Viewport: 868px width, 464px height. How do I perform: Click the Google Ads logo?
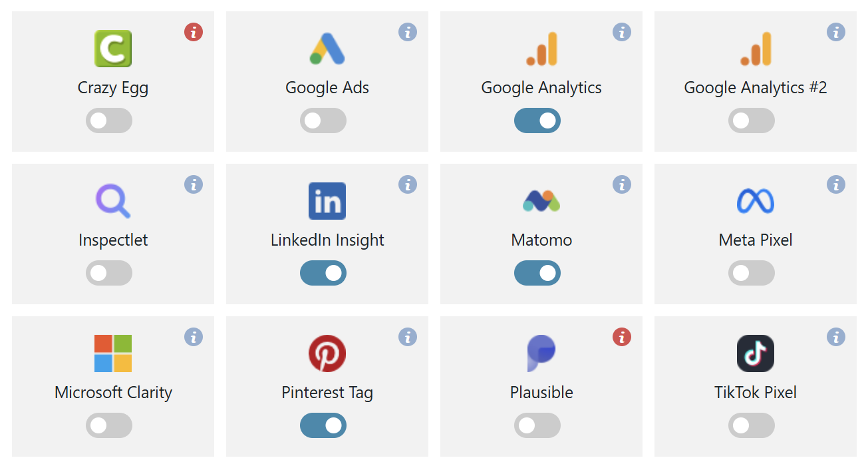pos(327,49)
